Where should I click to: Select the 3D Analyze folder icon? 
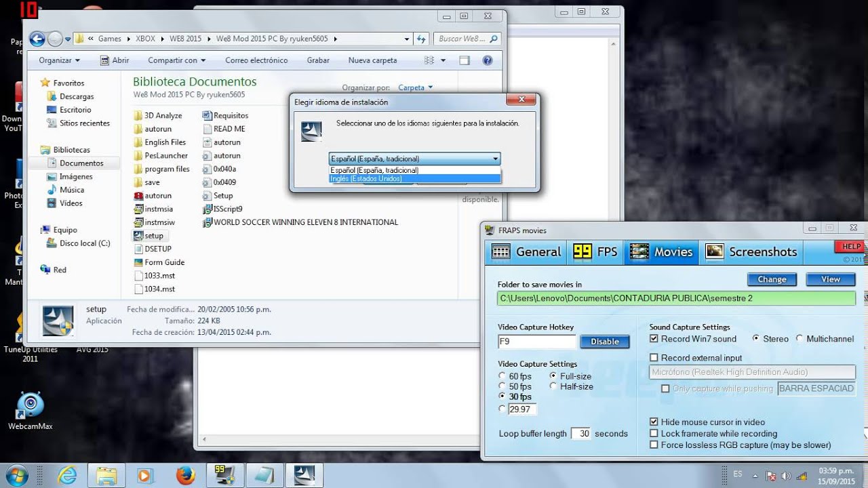click(x=138, y=115)
